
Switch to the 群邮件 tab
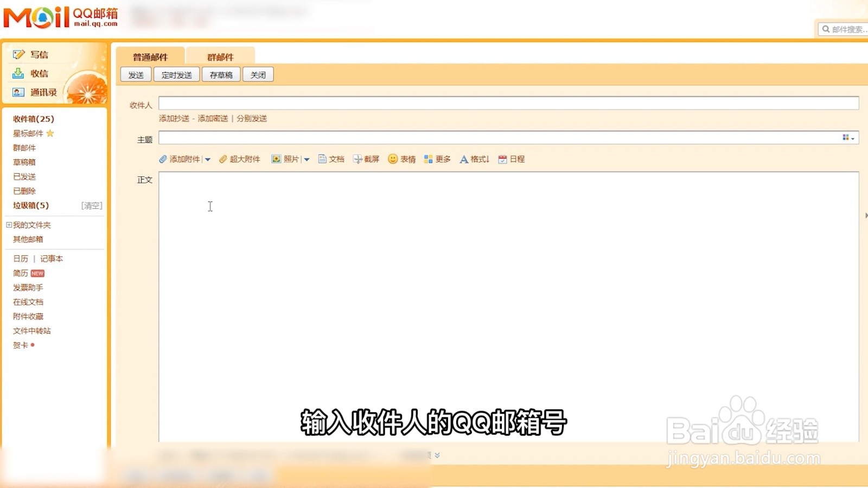pyautogui.click(x=220, y=56)
